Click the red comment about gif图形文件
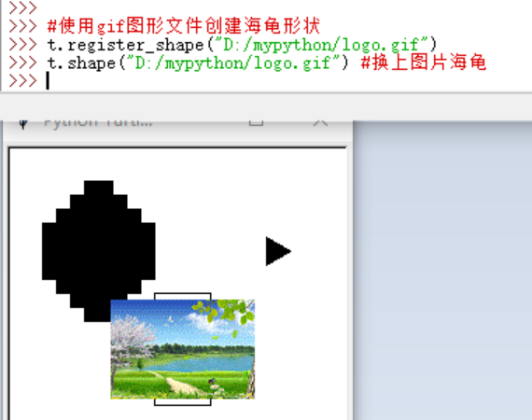The width and height of the screenshot is (532, 420). (x=184, y=26)
